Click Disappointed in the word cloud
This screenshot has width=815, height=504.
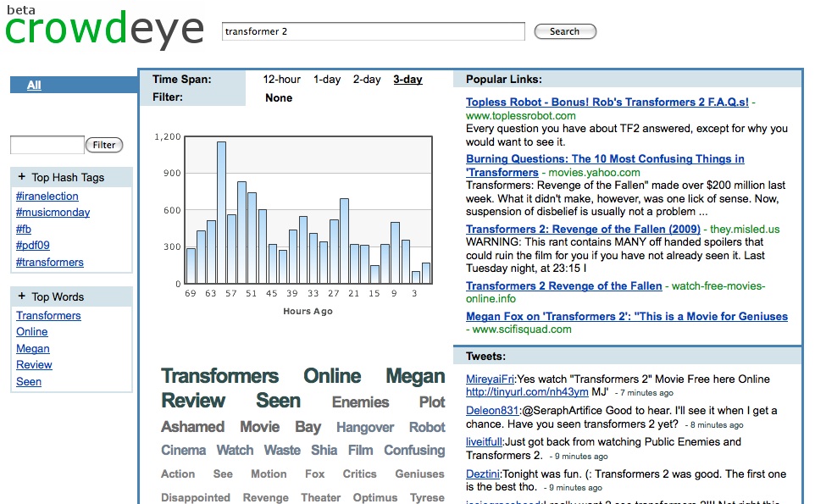coord(196,498)
